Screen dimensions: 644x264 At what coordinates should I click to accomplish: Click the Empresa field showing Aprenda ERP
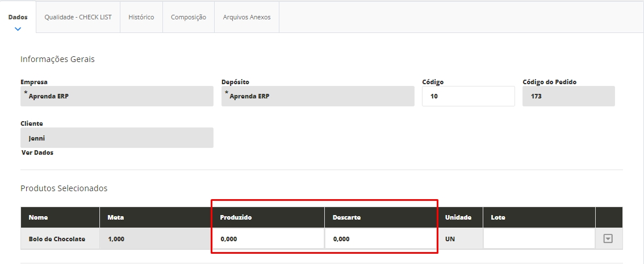pos(117,96)
